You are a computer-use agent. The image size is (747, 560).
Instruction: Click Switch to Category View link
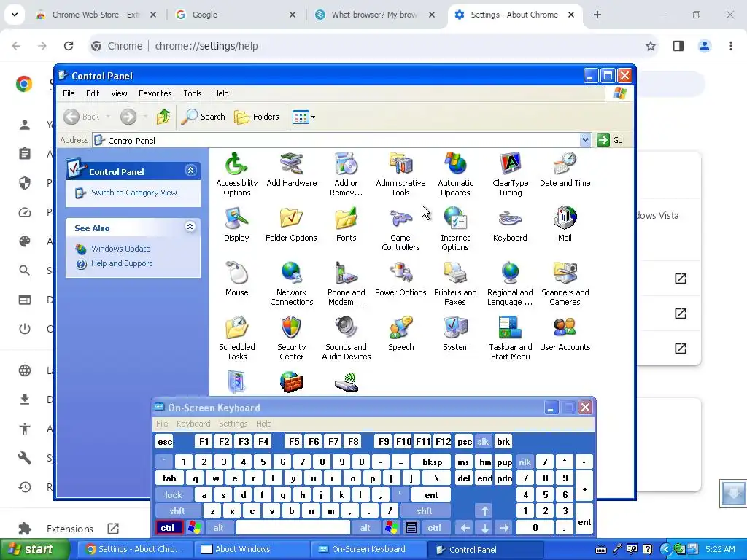coord(134,192)
